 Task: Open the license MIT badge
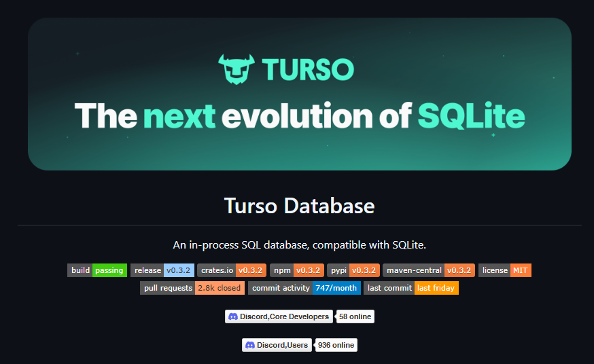tap(504, 270)
